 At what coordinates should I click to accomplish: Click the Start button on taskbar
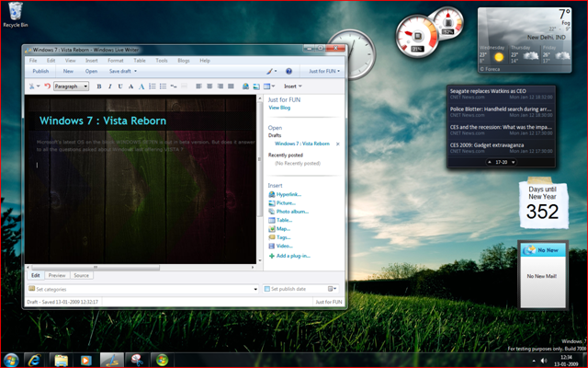11,360
